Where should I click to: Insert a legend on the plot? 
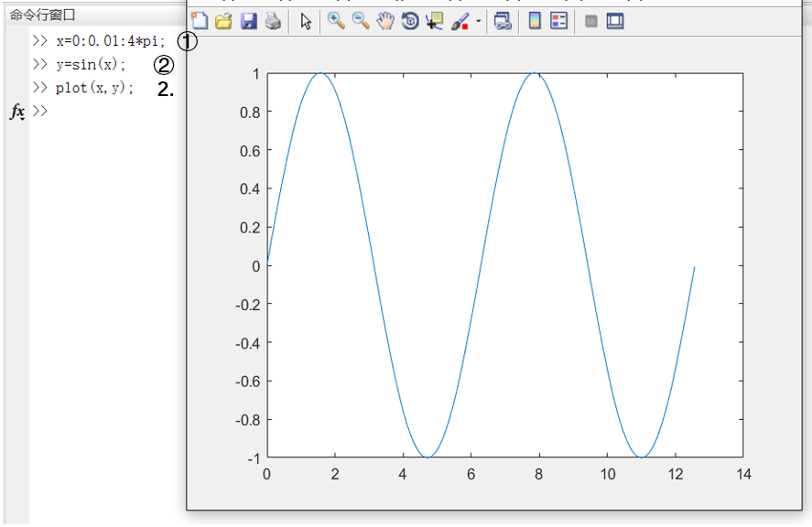pos(559,21)
